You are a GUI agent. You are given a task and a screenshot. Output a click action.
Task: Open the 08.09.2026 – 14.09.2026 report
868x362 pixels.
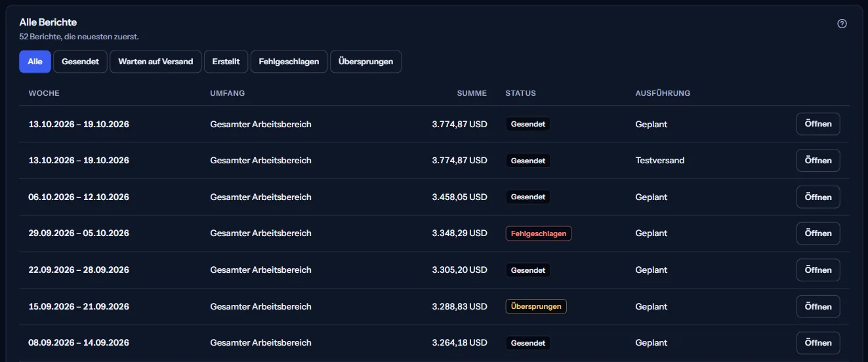tap(818, 342)
